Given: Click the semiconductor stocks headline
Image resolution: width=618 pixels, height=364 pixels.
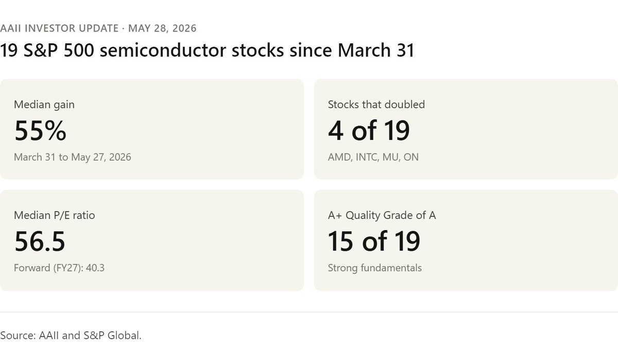Looking at the screenshot, I should pyautogui.click(x=207, y=51).
